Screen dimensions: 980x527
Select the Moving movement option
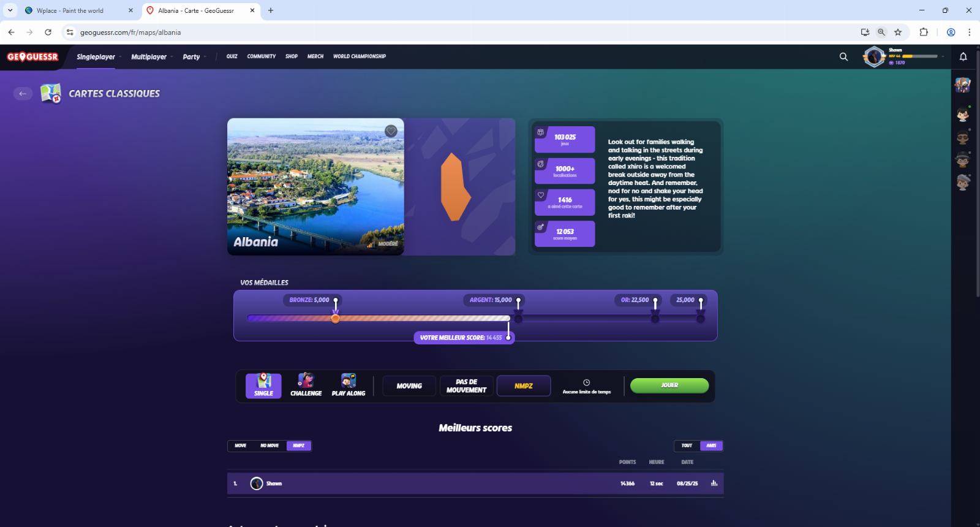tap(409, 386)
